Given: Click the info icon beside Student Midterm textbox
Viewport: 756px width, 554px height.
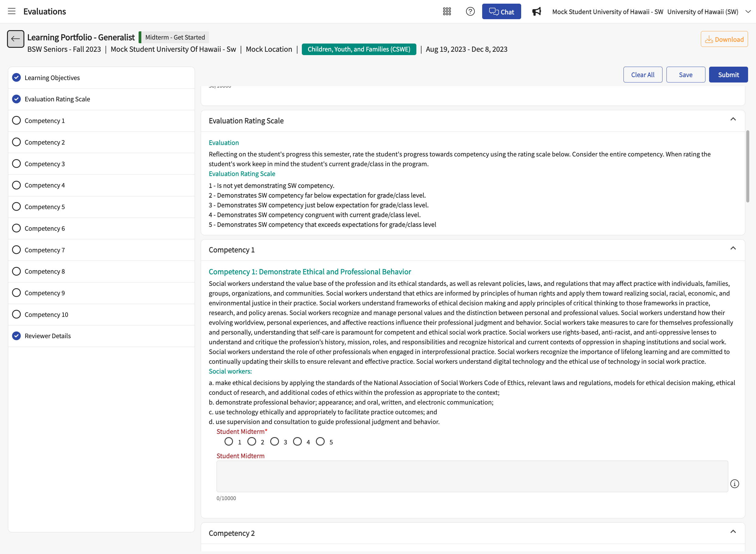Looking at the screenshot, I should [734, 484].
